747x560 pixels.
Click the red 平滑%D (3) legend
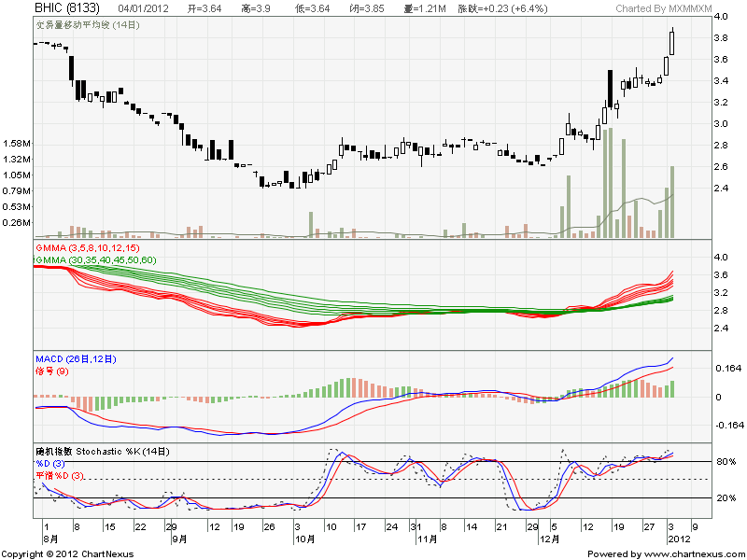click(x=61, y=476)
